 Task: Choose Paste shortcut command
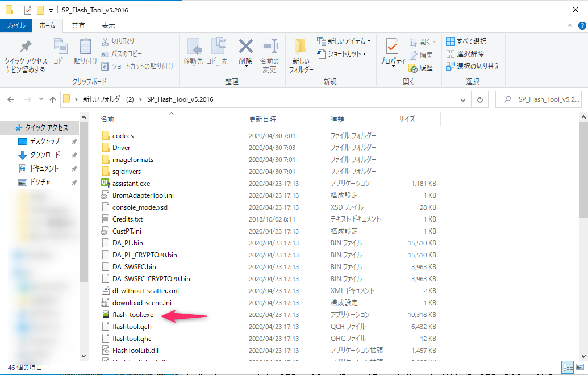[137, 66]
